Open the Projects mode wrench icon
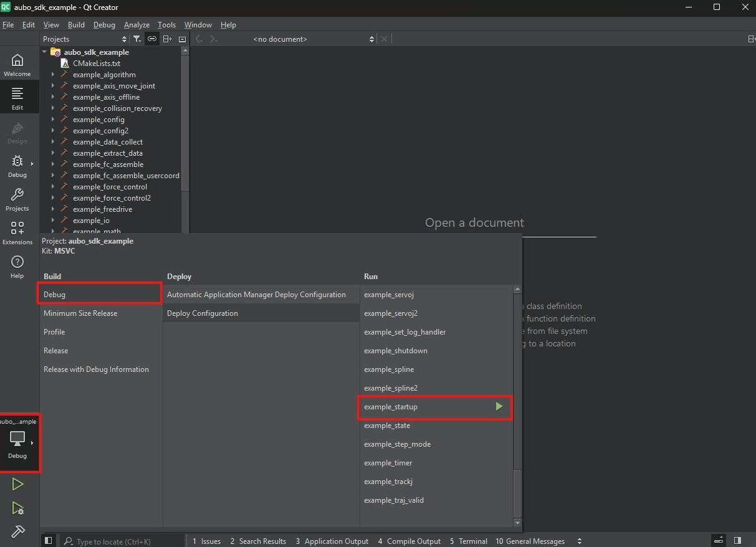The height and width of the screenshot is (547, 756). 17,199
